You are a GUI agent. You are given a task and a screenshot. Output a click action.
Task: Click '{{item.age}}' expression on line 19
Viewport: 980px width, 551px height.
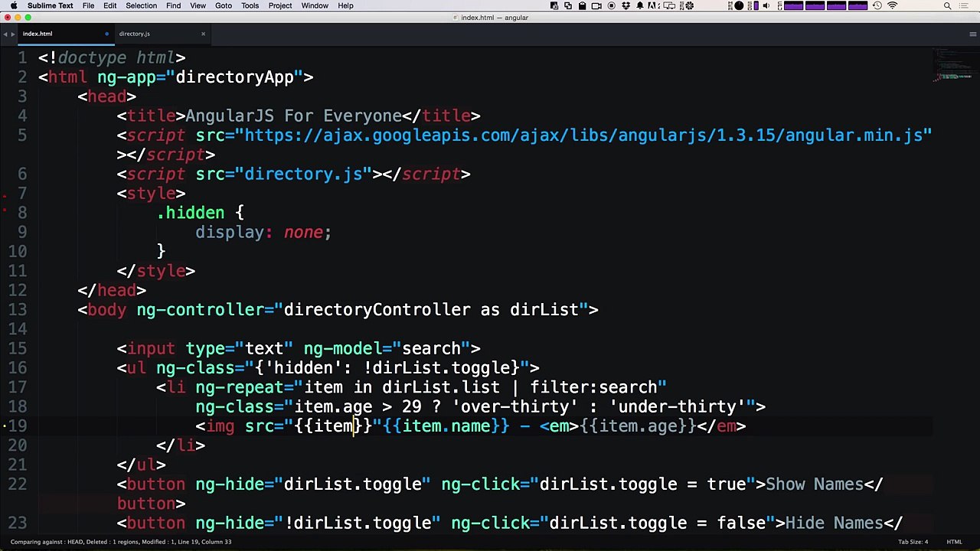coord(638,426)
